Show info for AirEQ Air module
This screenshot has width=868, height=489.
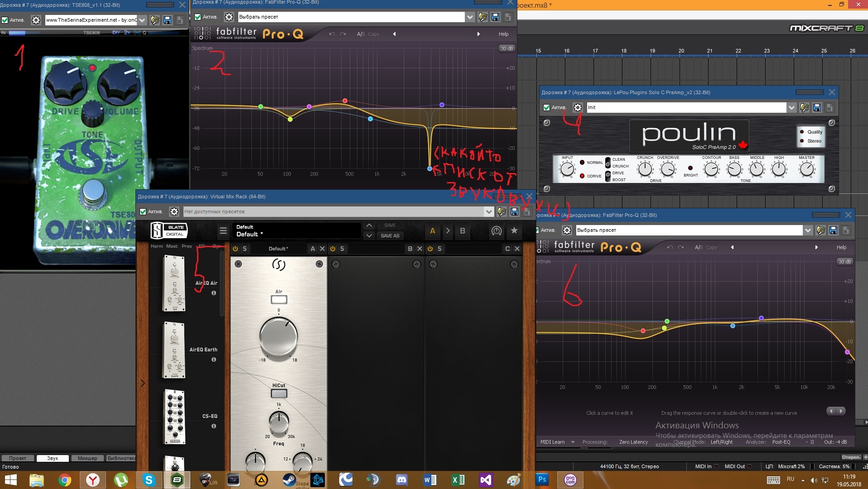click(x=214, y=293)
